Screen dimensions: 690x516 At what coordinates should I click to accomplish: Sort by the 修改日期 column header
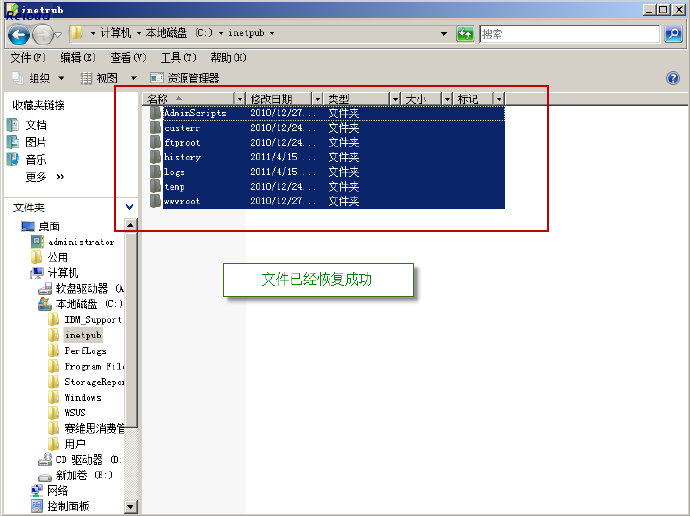pos(279,99)
